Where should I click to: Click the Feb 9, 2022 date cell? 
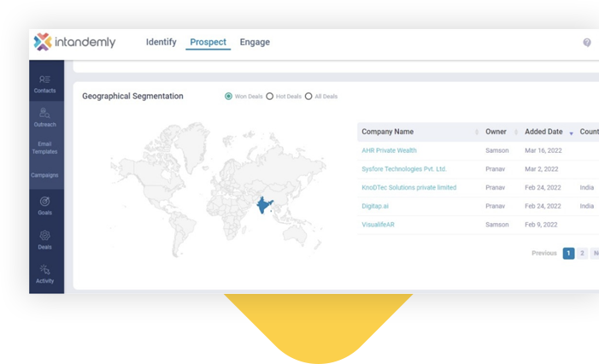tap(541, 225)
